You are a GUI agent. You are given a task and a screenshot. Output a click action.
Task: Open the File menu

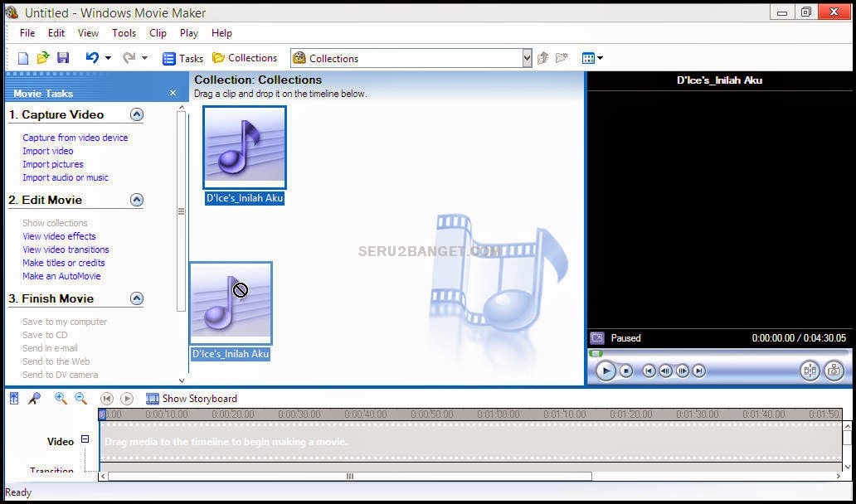(x=27, y=33)
